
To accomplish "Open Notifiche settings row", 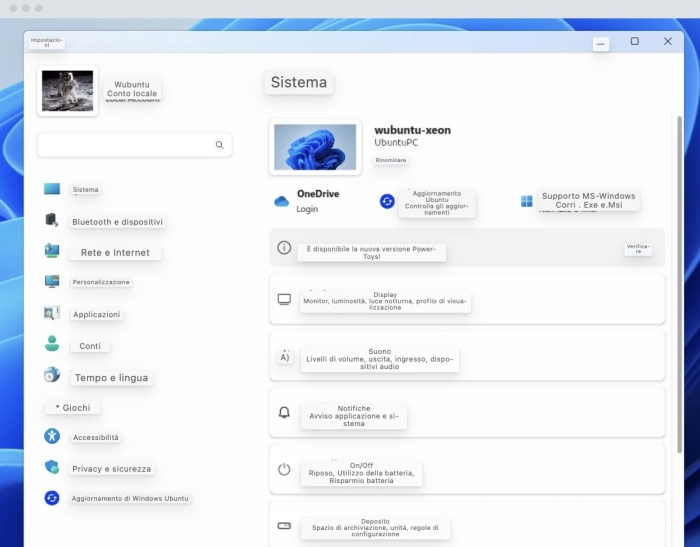I will [x=467, y=413].
